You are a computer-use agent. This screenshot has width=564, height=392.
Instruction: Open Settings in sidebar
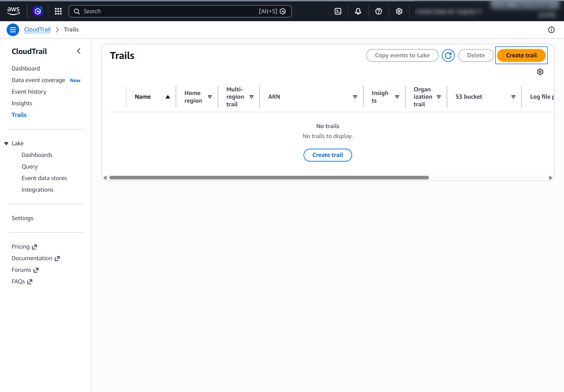click(23, 218)
